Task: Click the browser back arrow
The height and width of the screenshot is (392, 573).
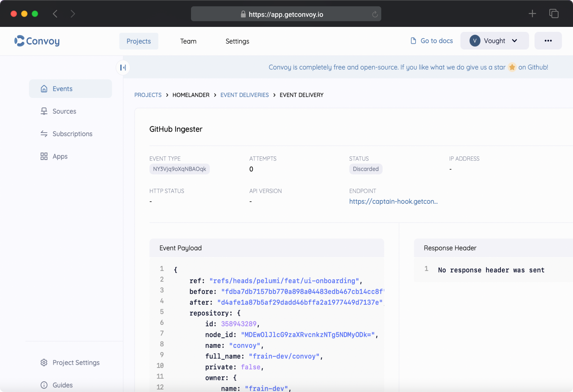Action: click(55, 14)
